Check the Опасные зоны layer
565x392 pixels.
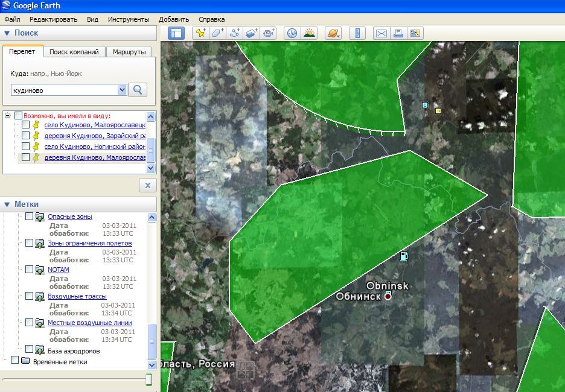coord(29,217)
